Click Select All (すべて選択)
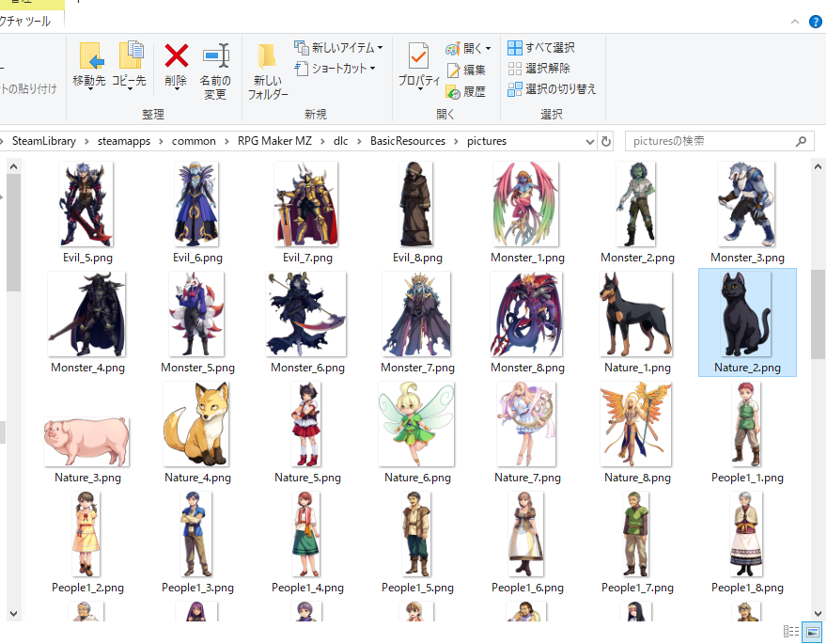The image size is (827, 644). pos(541,48)
